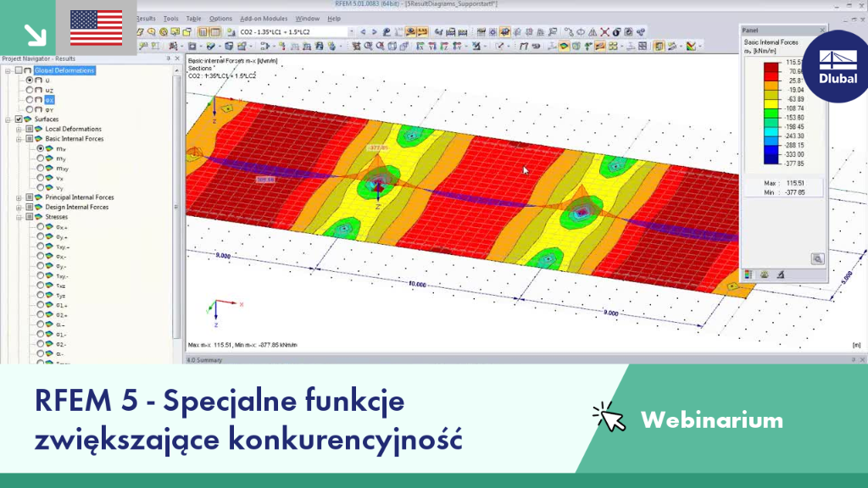
Task: Select the m-y radio button
Action: (x=41, y=158)
